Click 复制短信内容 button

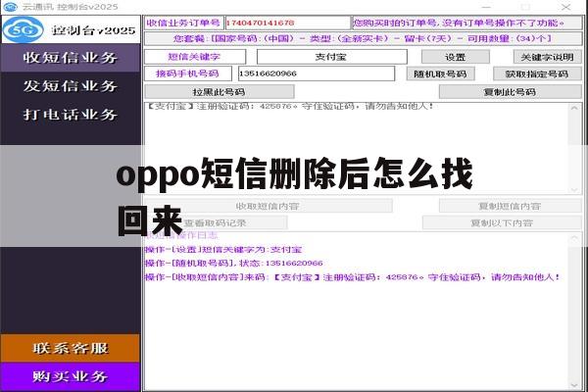point(511,206)
